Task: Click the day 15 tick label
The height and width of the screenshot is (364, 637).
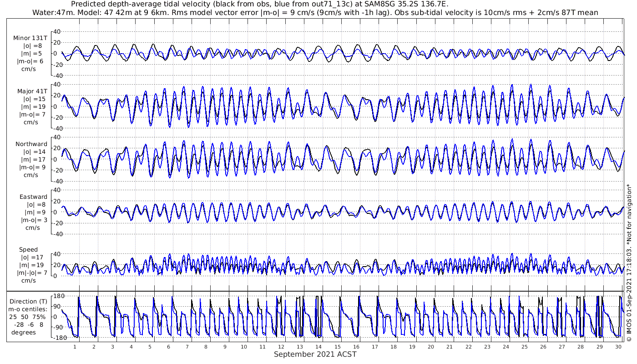Action: [338, 347]
